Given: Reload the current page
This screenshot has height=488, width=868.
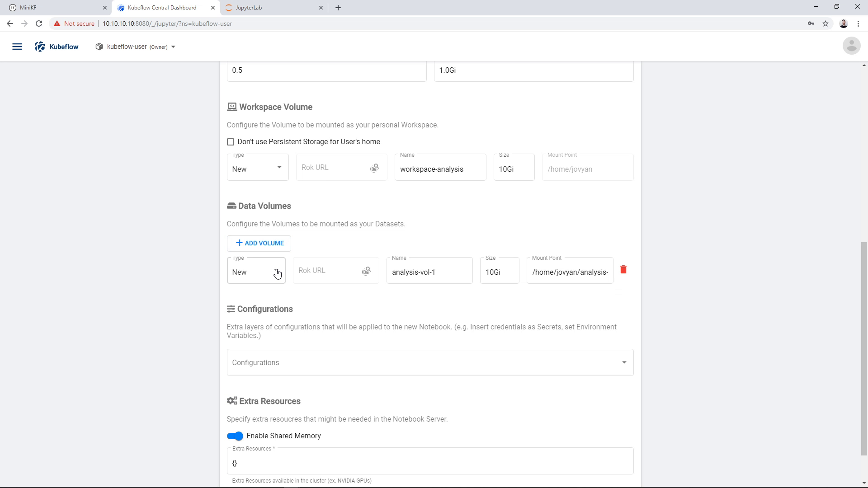Looking at the screenshot, I should (39, 23).
